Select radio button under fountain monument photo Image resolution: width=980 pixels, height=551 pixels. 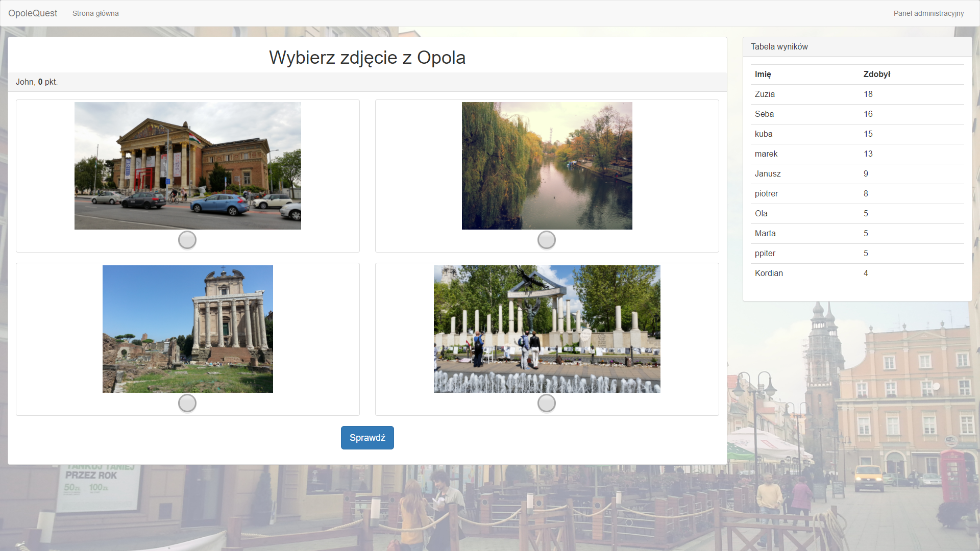(x=547, y=403)
